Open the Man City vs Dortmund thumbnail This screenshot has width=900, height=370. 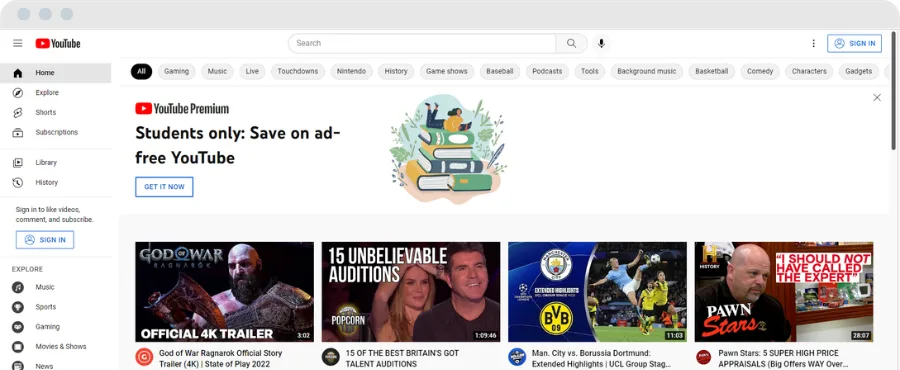tap(598, 292)
